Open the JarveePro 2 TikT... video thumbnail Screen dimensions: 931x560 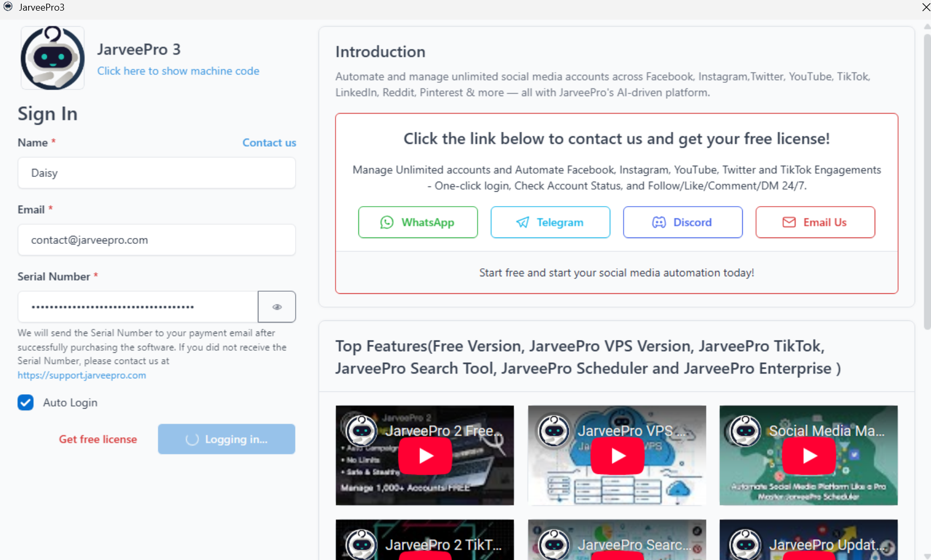tap(425, 541)
